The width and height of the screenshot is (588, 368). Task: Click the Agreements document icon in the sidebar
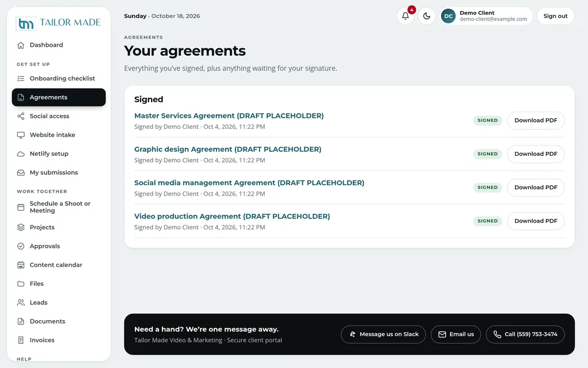tap(21, 97)
